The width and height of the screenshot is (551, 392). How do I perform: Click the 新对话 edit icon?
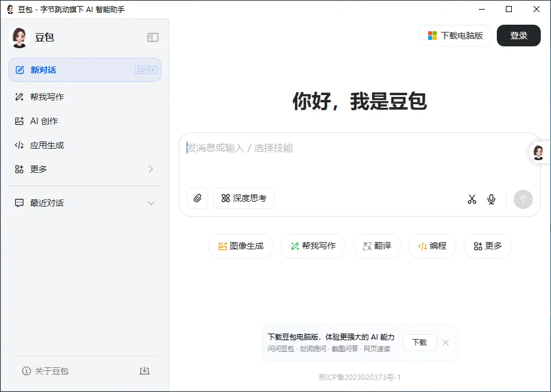click(20, 70)
